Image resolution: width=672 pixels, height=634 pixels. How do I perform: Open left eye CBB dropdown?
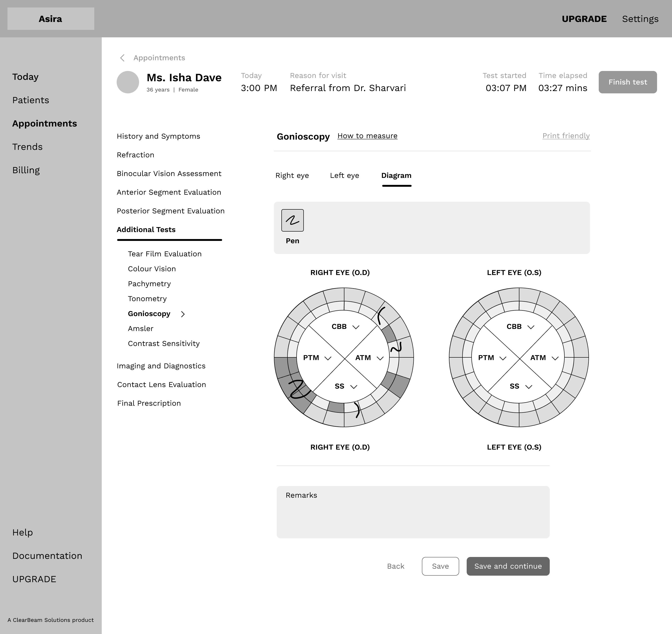point(531,327)
